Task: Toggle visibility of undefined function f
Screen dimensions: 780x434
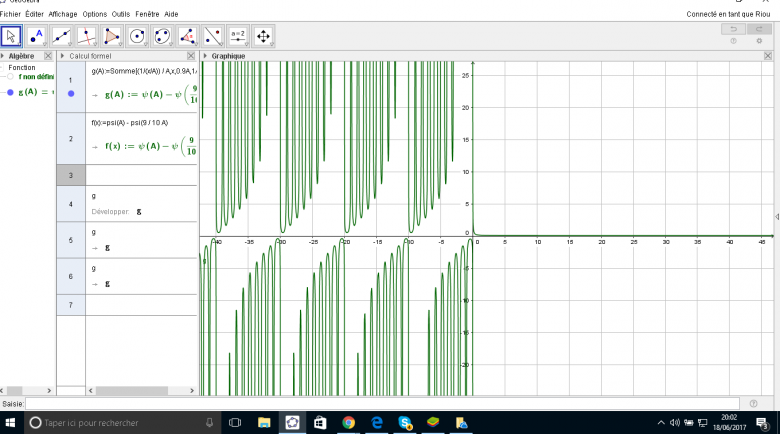Action: (x=10, y=77)
